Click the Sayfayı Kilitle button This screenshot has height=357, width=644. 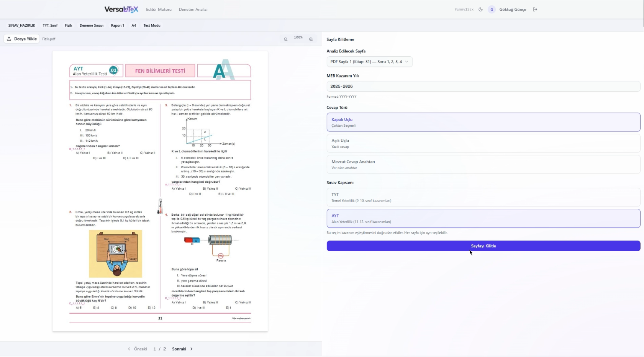483,246
